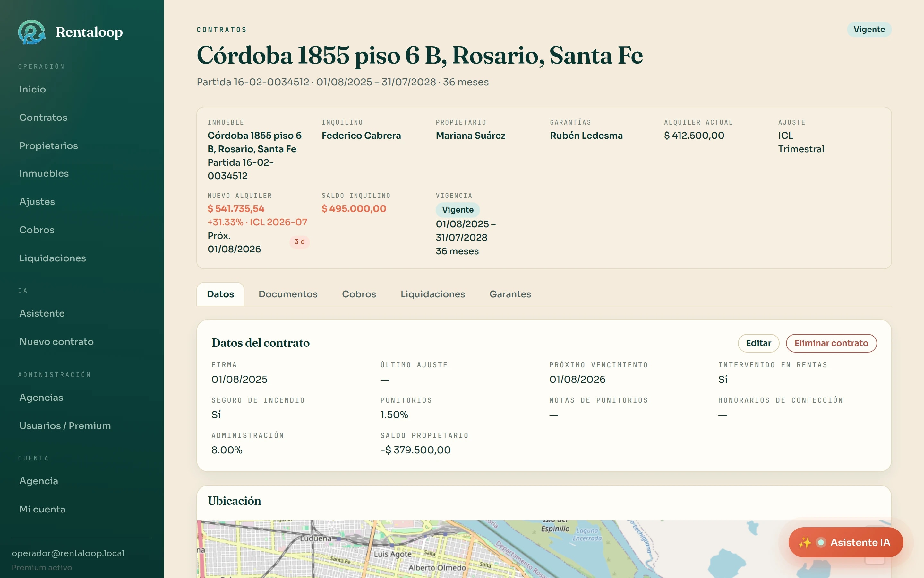This screenshot has width=924, height=578.
Task: Open the Ajustes sidebar item
Action: point(37,201)
